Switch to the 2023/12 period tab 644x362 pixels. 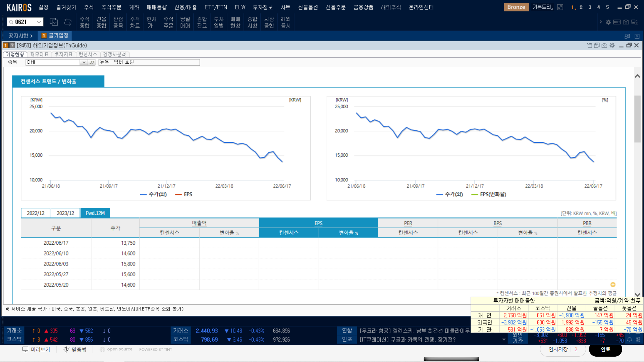click(x=65, y=213)
